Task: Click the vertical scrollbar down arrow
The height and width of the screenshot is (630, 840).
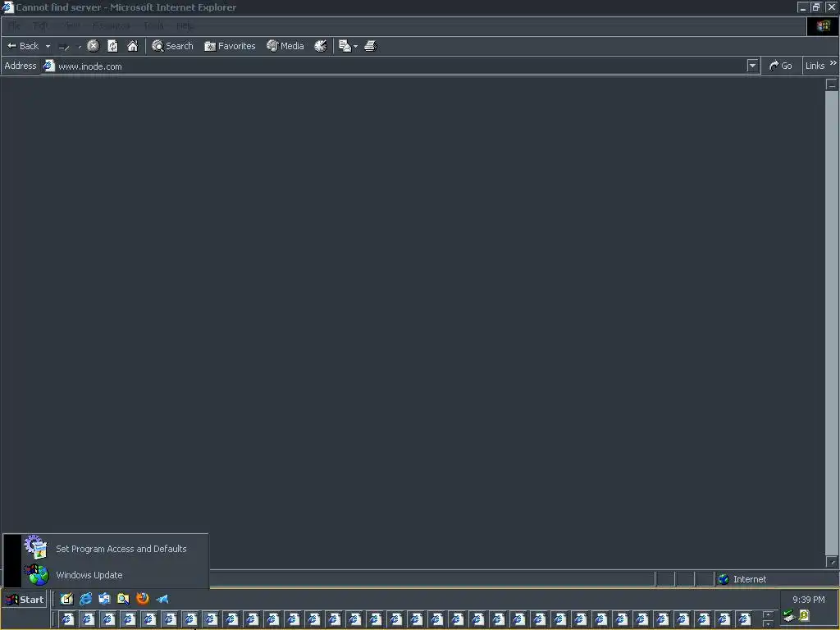Action: pos(832,562)
